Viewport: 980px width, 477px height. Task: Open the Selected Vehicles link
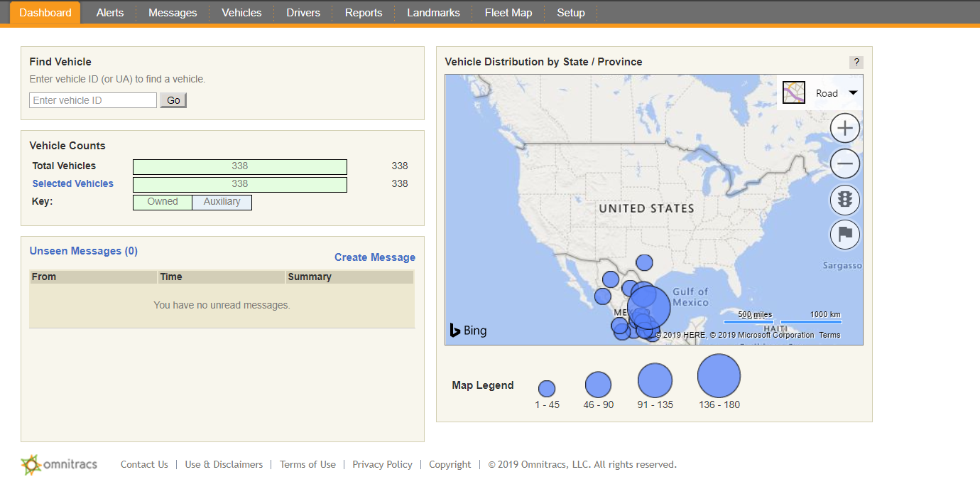coord(72,183)
